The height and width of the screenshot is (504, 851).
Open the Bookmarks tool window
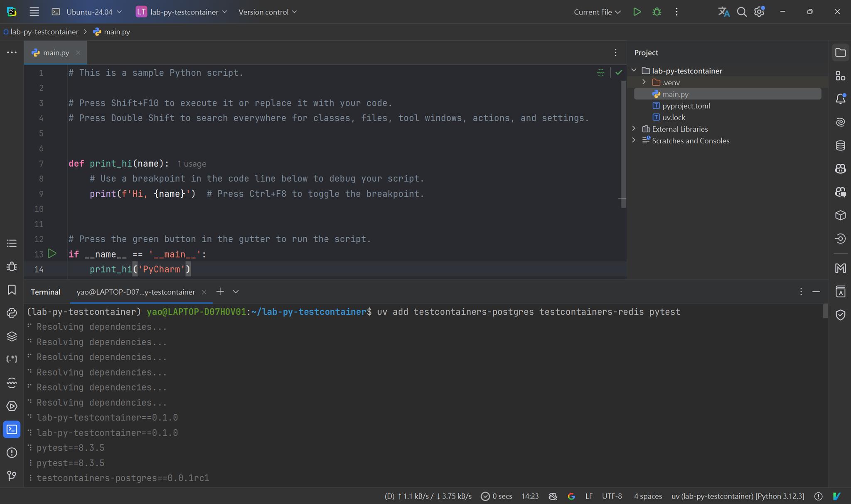12,290
